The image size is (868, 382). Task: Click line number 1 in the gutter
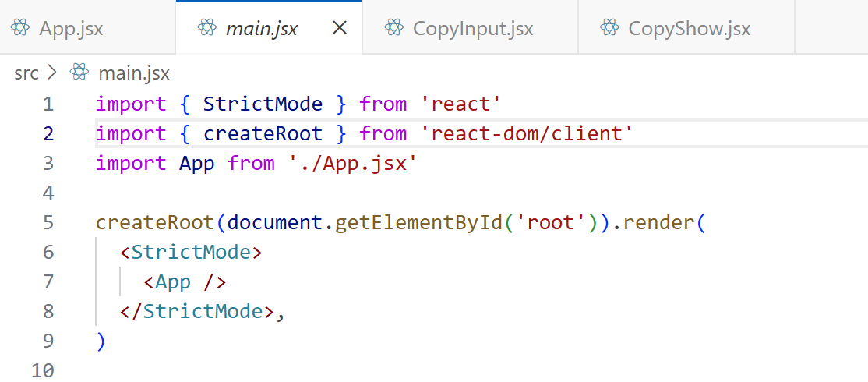tap(48, 104)
